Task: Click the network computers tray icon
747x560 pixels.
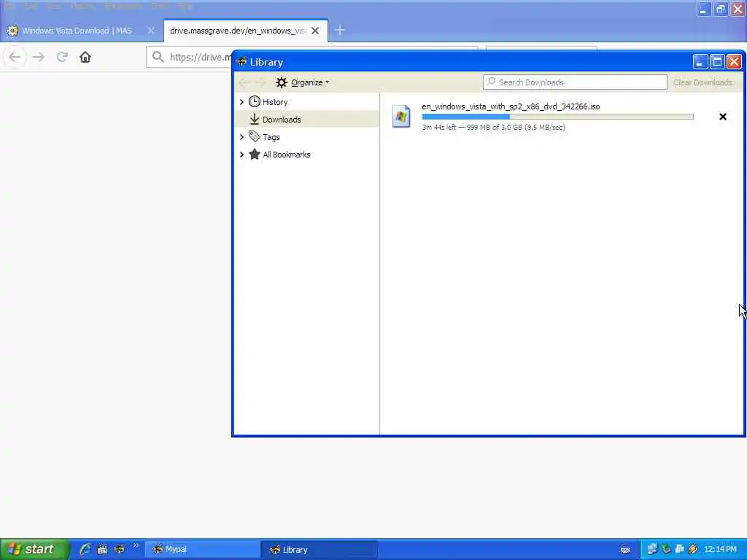Action: [x=652, y=550]
